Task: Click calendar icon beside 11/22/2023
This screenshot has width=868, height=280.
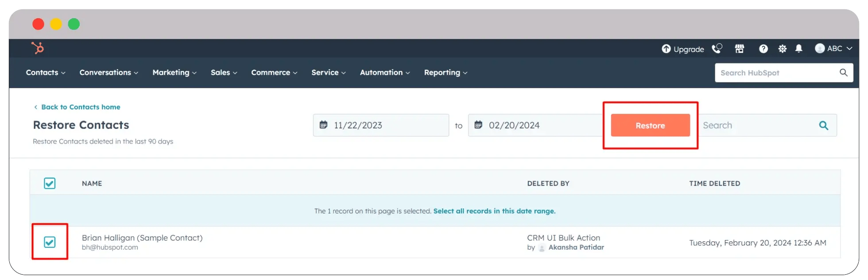Action: point(324,125)
